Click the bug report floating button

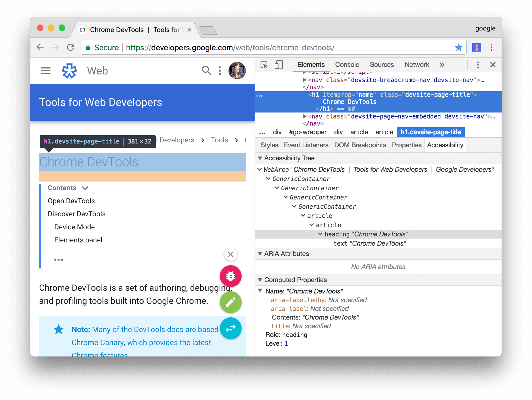coord(231,276)
